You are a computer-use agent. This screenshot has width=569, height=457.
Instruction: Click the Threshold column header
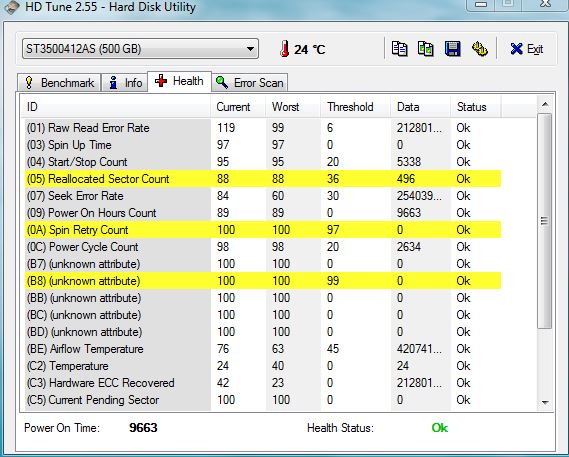[355, 107]
